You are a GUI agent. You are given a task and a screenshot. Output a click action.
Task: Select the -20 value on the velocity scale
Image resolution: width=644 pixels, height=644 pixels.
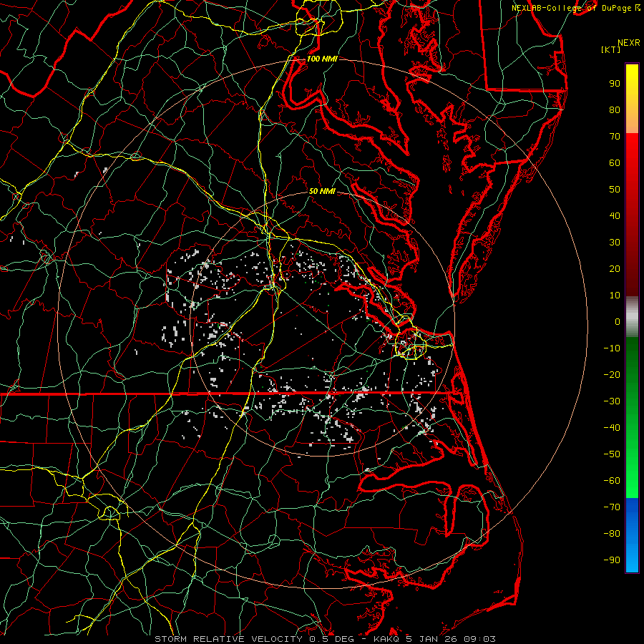coord(612,375)
